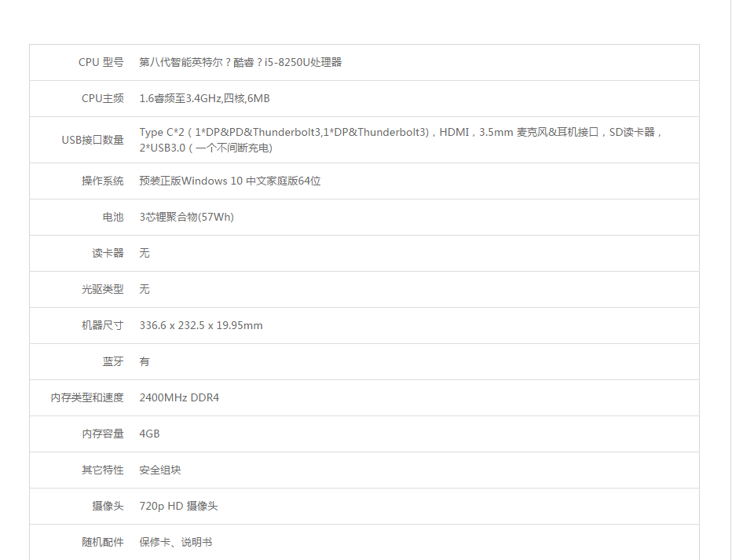Click the 光驱类型 row value 无

click(x=144, y=289)
